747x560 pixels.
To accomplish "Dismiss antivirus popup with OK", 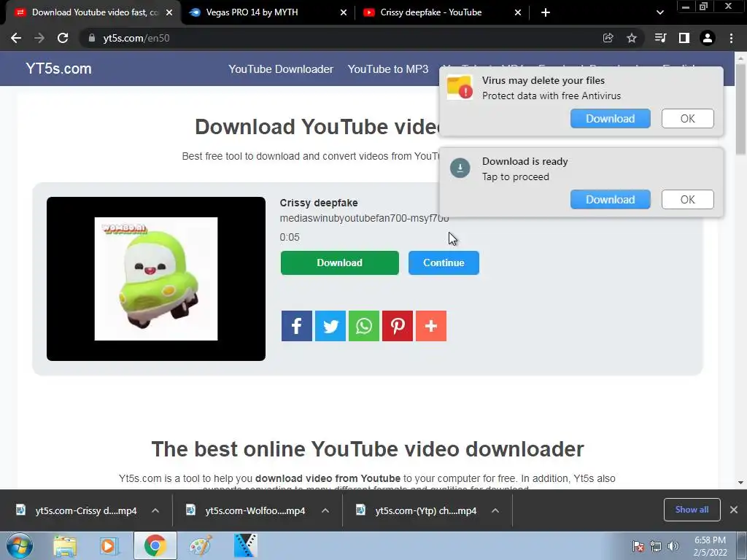I will pyautogui.click(x=687, y=119).
